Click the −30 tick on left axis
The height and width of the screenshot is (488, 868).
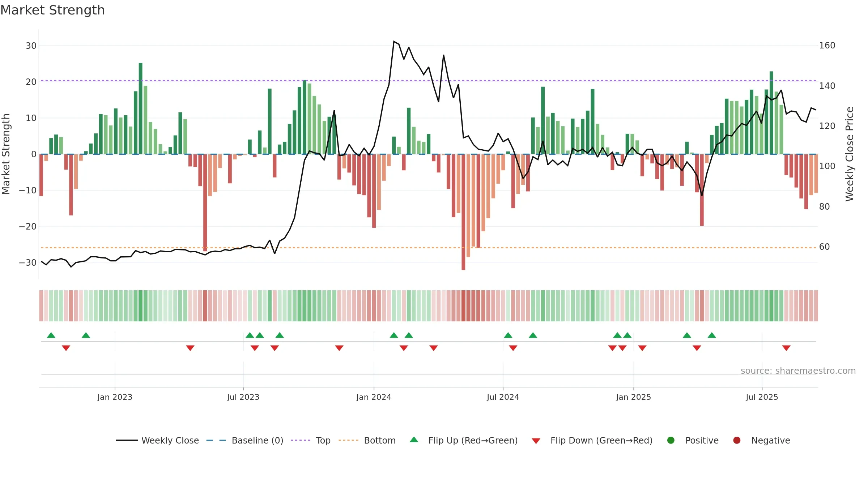point(28,262)
